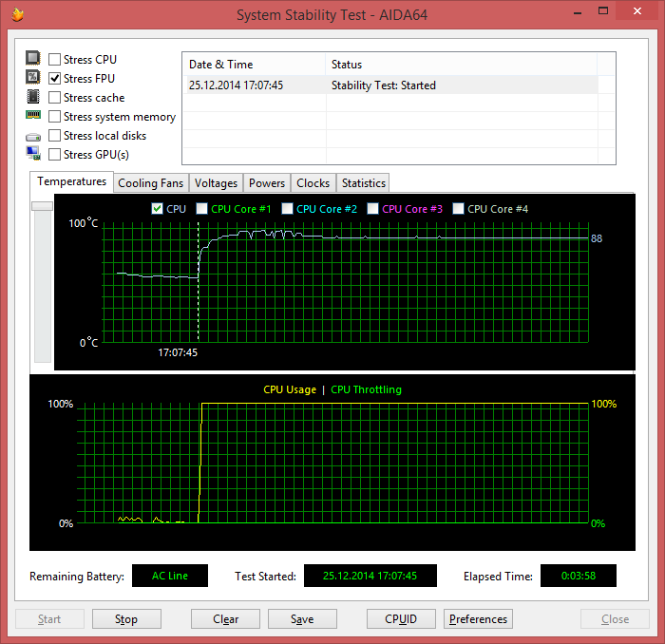The image size is (665, 644).
Task: Select the Stability Test: Started log row
Action: click(x=392, y=85)
